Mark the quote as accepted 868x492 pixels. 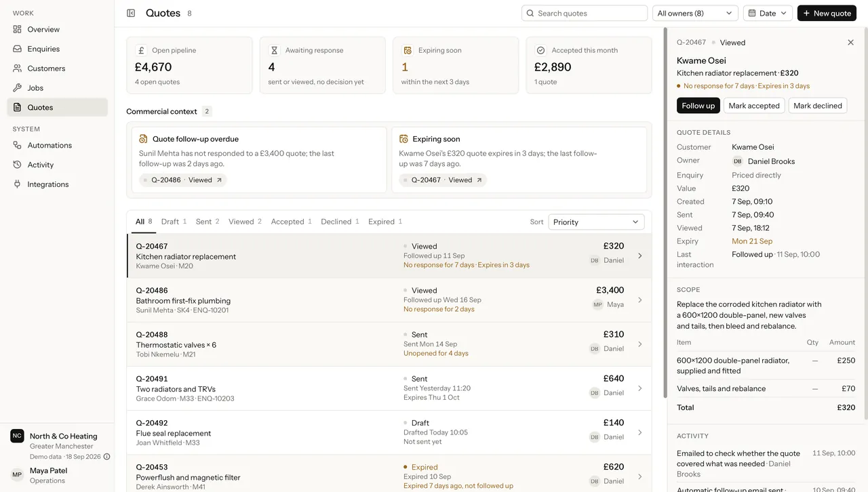point(754,106)
